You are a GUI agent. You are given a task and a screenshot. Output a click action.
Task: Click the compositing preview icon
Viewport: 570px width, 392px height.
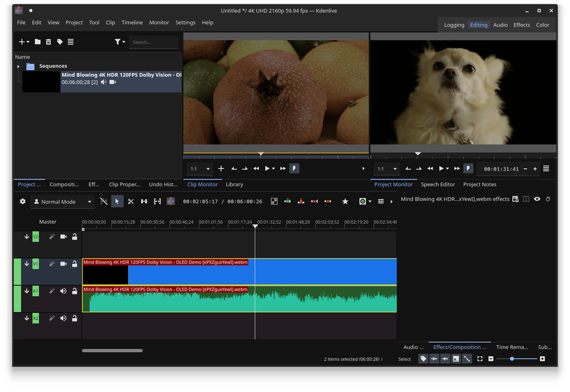[x=274, y=201]
